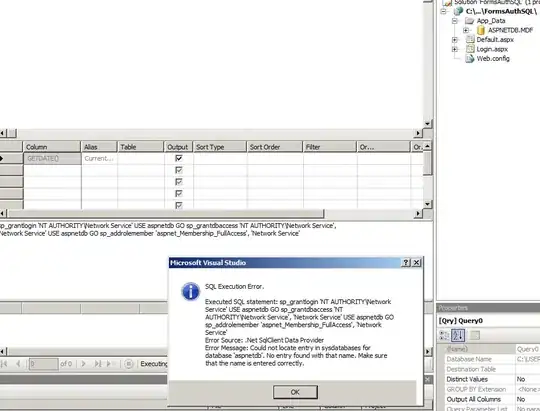Viewport: 540px width, 411px height.
Task: Click the Categorized view icon in Properties
Action: pos(444,335)
